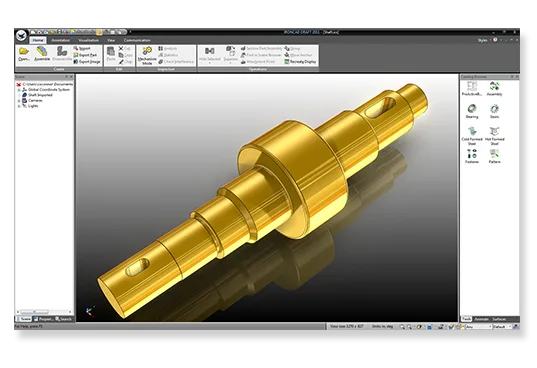Select the Tools catalog tab
Image resolution: width=537 pixels, height=368 pixels.
click(x=466, y=319)
